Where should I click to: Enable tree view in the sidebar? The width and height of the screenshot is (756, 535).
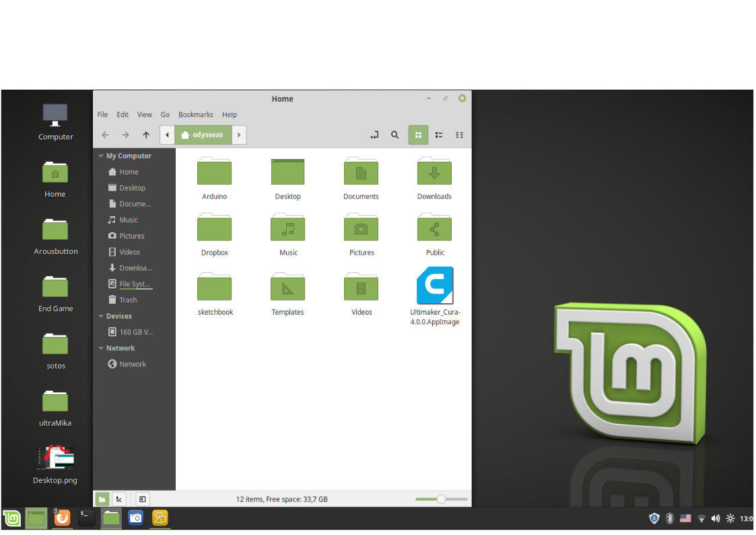click(119, 499)
